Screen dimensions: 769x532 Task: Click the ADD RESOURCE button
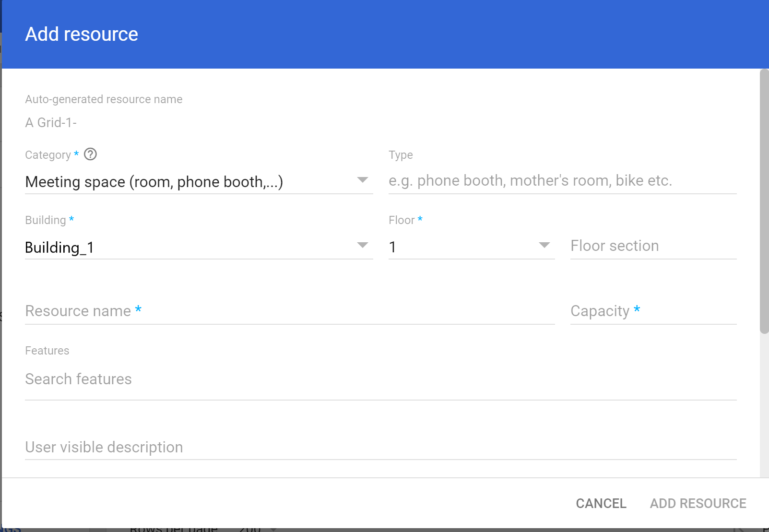(698, 503)
